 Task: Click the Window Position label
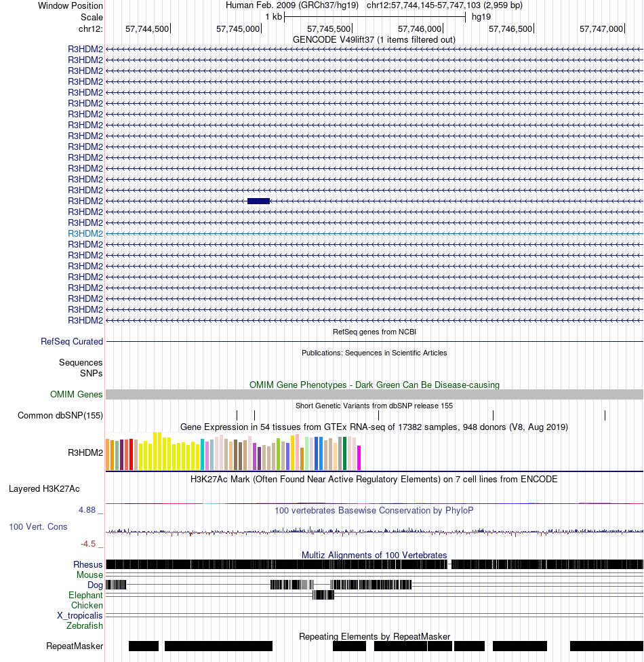(70, 5)
